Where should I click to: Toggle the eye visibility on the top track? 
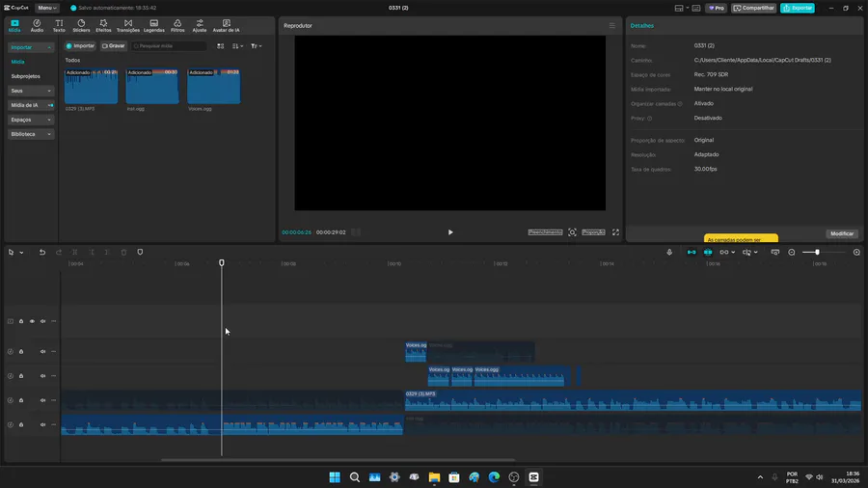click(32, 321)
